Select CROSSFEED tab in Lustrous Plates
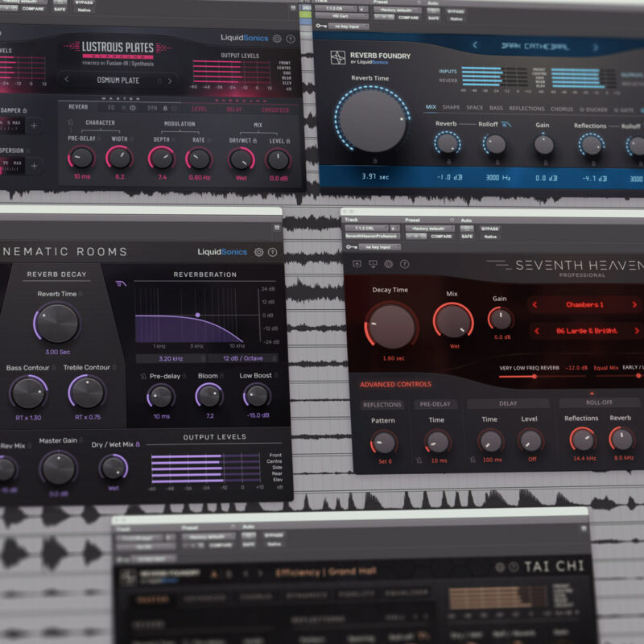 tap(275, 109)
